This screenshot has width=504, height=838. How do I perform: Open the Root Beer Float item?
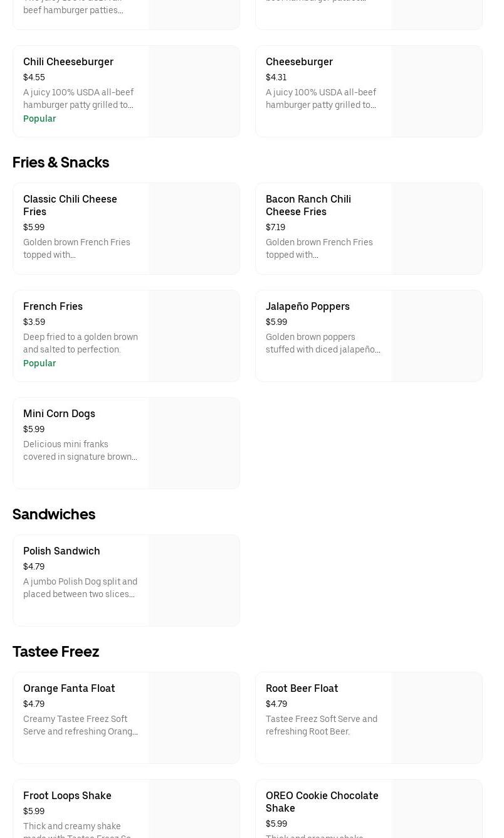[x=302, y=688]
